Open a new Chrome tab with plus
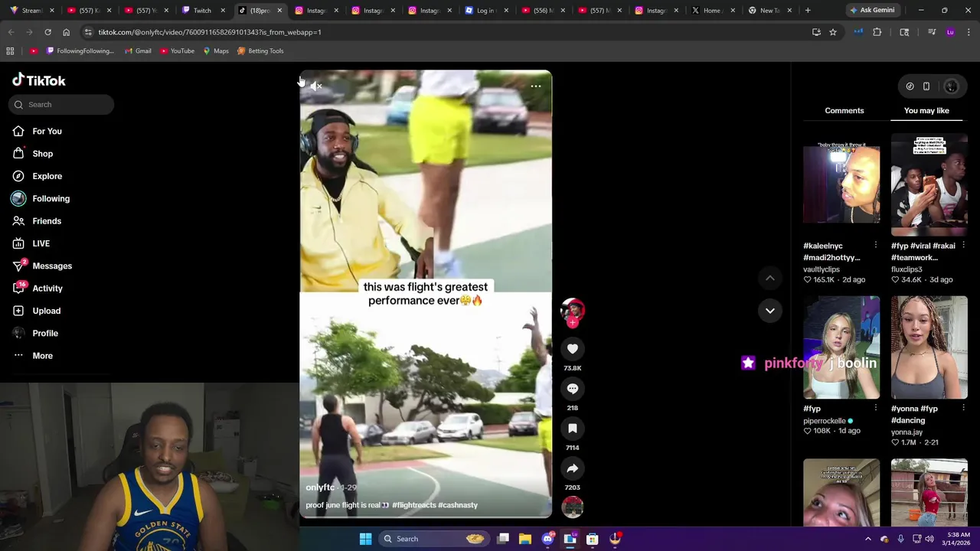This screenshot has height=551, width=980. (x=808, y=10)
